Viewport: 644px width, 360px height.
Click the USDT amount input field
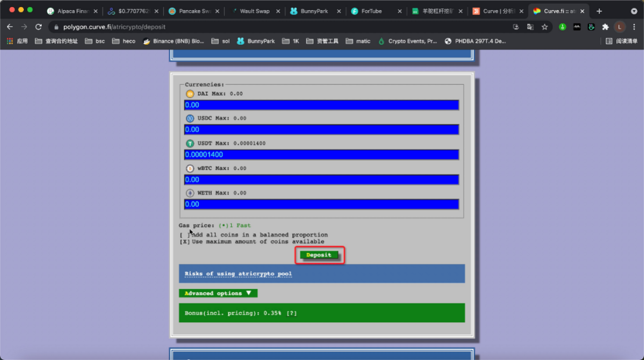[x=321, y=155]
